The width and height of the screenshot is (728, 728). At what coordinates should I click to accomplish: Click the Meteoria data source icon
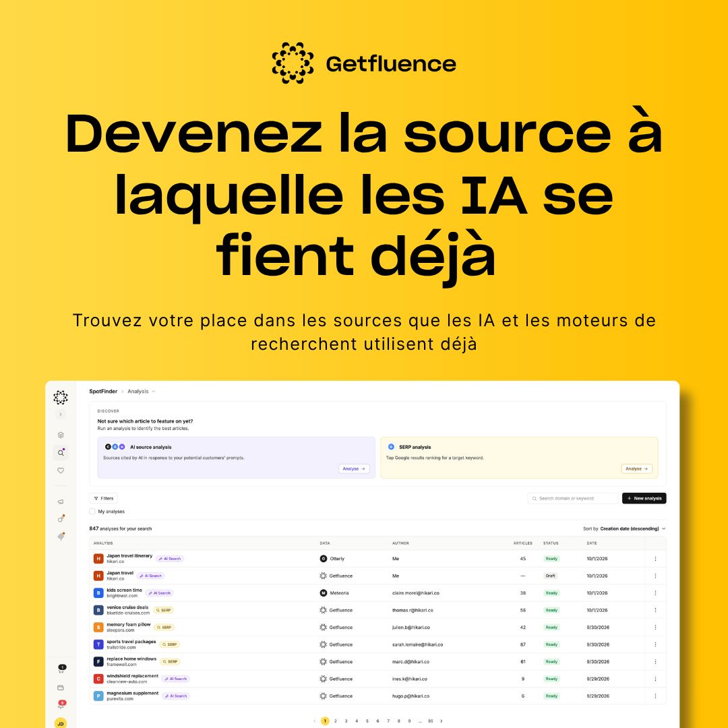click(324, 593)
